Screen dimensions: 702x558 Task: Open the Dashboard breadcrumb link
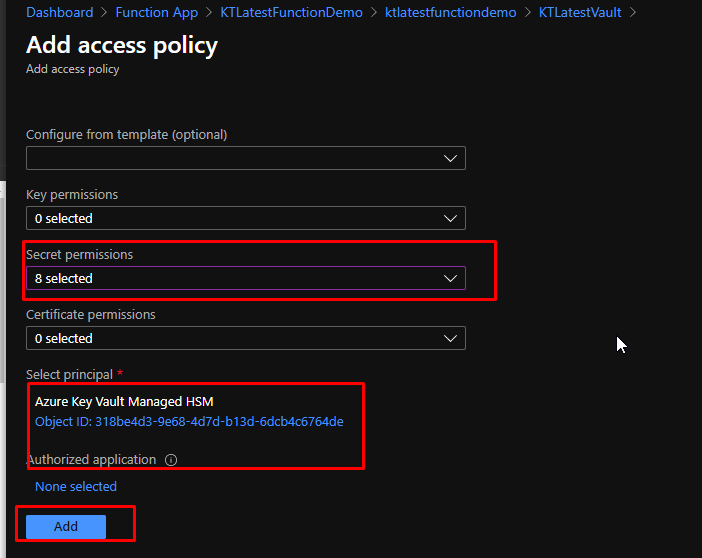60,12
